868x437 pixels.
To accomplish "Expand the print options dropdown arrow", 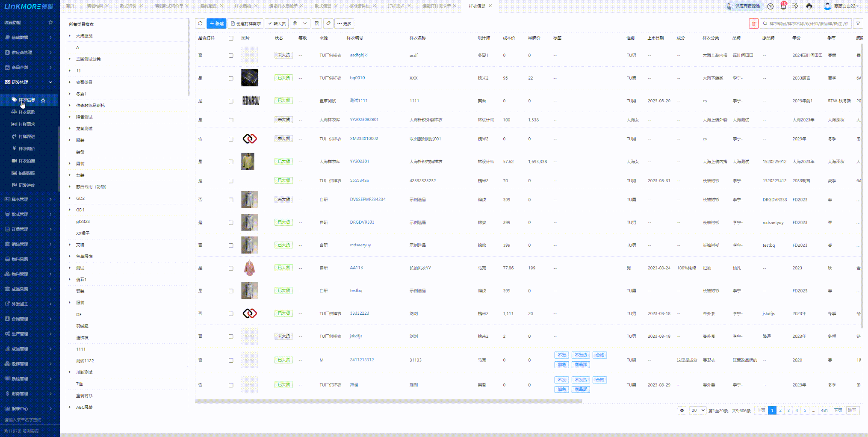I will coord(305,24).
